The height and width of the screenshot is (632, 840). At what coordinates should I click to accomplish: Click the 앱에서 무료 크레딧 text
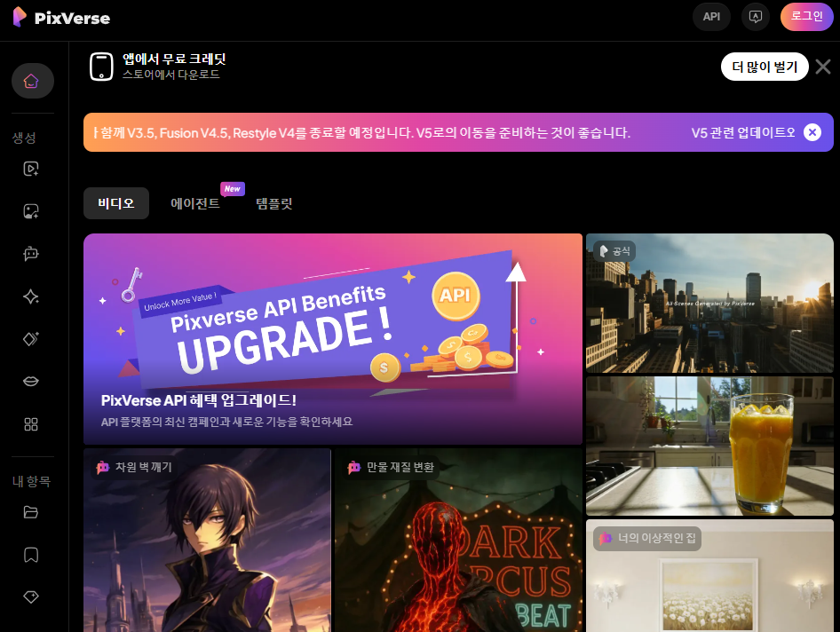pos(174,59)
